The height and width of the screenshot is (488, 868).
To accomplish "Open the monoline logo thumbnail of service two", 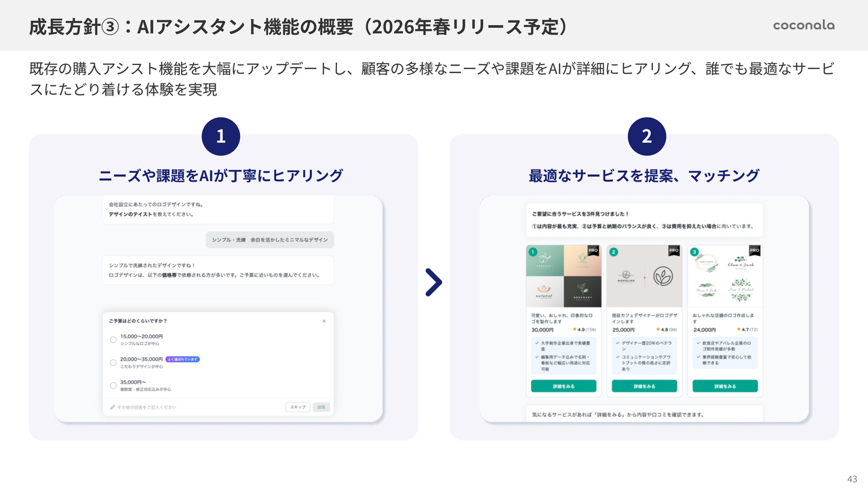I will point(644,277).
